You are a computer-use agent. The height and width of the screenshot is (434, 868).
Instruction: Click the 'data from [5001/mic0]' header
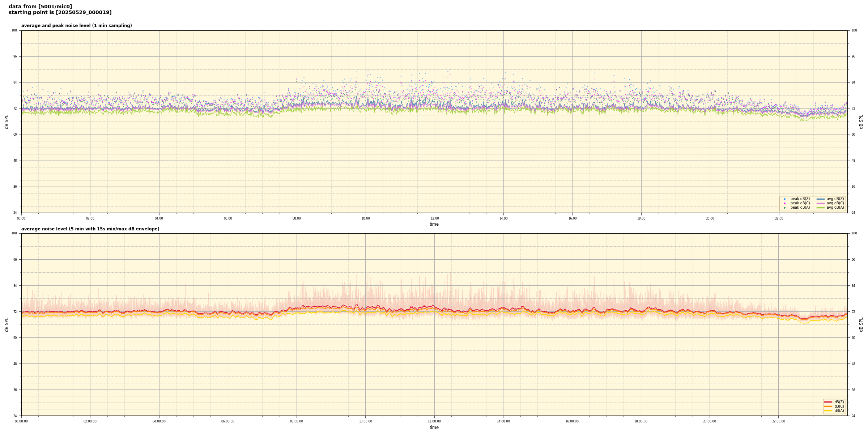coord(40,7)
